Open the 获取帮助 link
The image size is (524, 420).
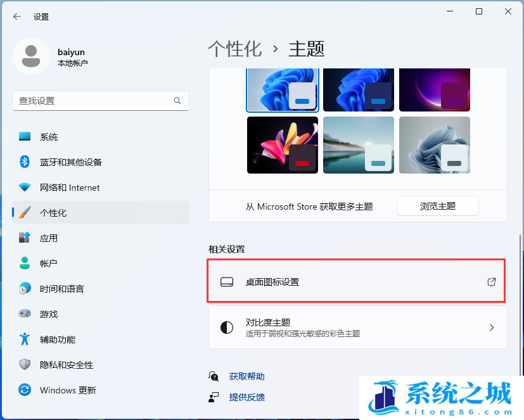246,376
